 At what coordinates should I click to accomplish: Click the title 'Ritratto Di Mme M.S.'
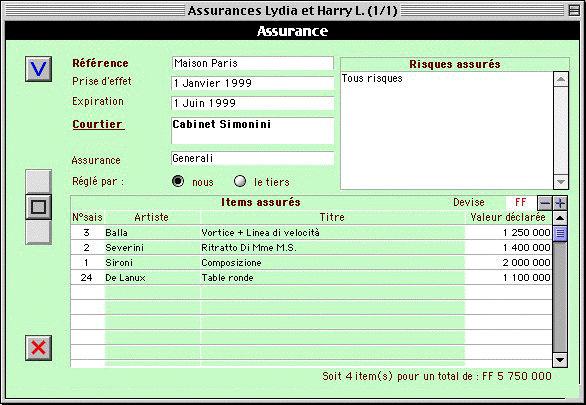point(249,248)
